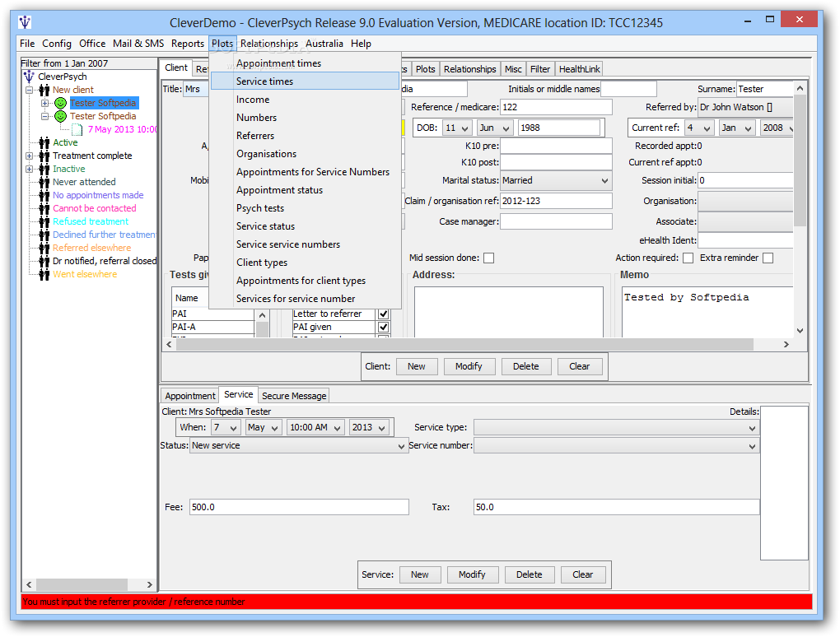Click the Client Modify button
This screenshot has width=840, height=637.
tap(469, 367)
